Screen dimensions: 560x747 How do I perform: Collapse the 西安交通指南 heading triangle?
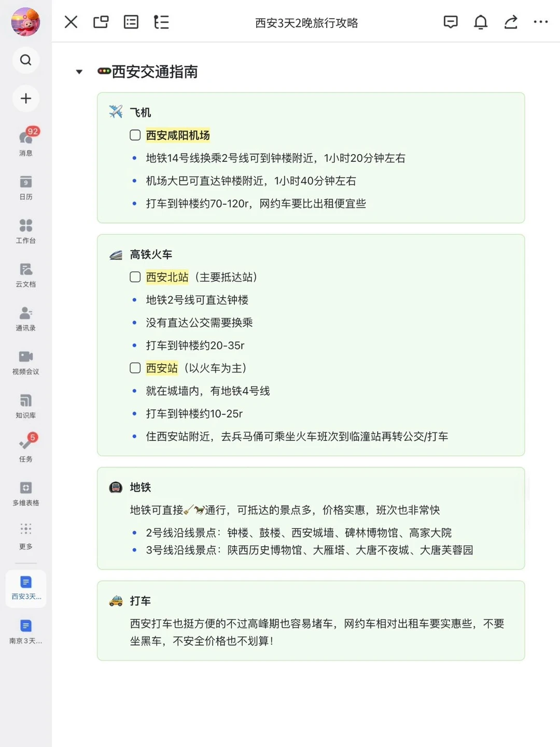79,72
